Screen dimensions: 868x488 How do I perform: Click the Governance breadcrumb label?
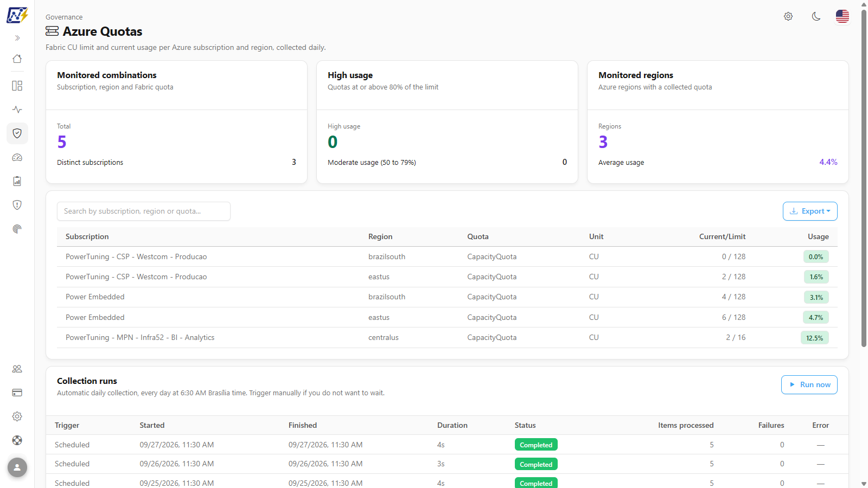pyautogui.click(x=64, y=17)
